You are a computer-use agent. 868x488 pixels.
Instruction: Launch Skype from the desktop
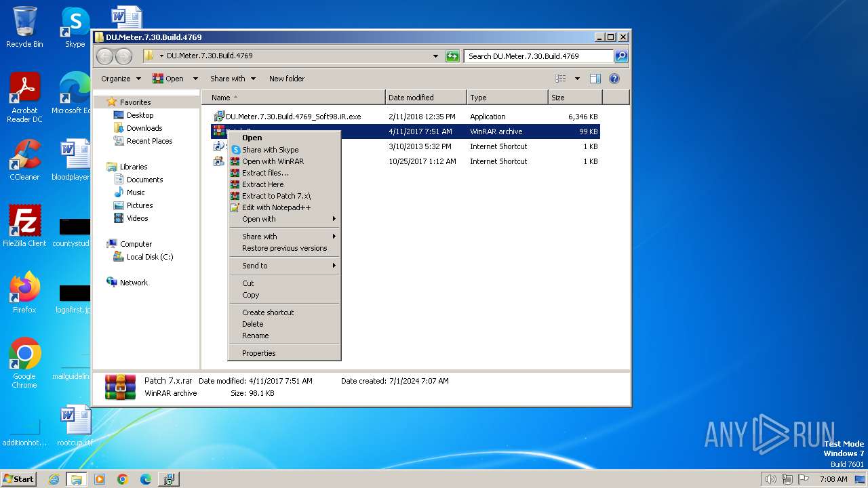tap(75, 27)
